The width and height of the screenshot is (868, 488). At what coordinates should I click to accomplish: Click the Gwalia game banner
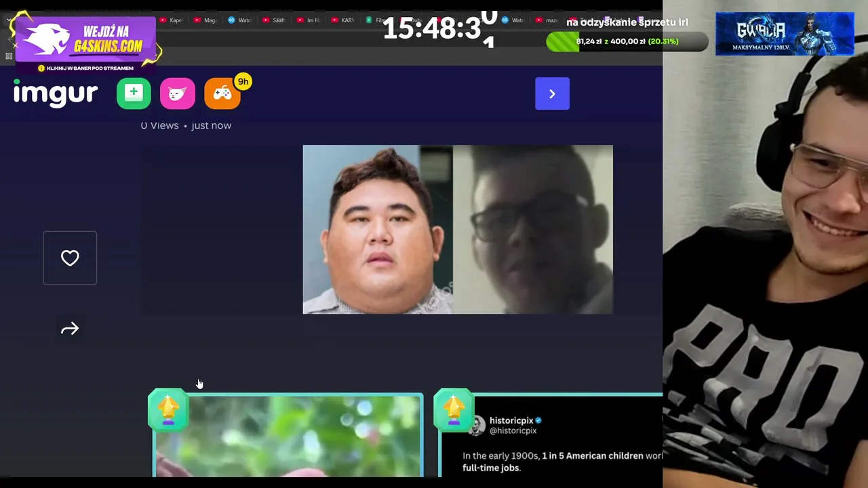(785, 34)
